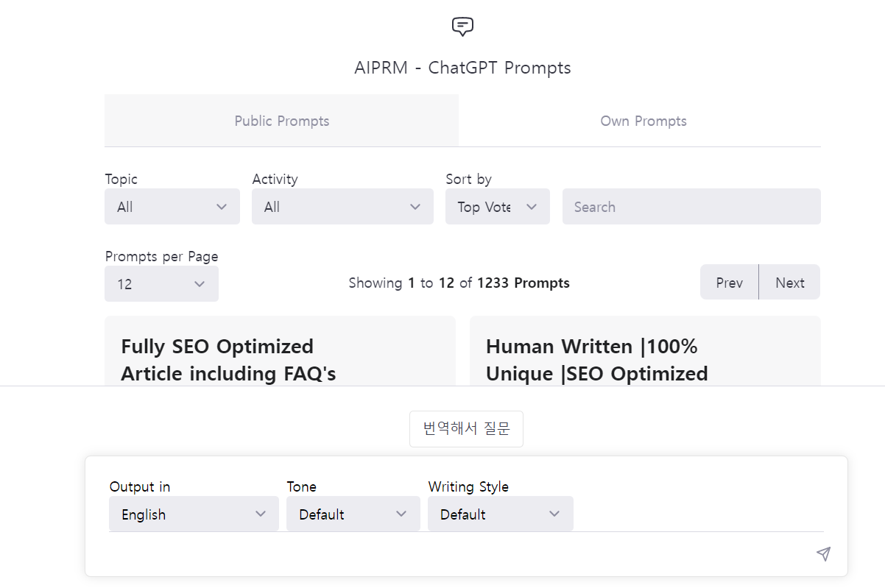This screenshot has width=885, height=588.
Task: Open the Tone dropdown
Action: [353, 514]
